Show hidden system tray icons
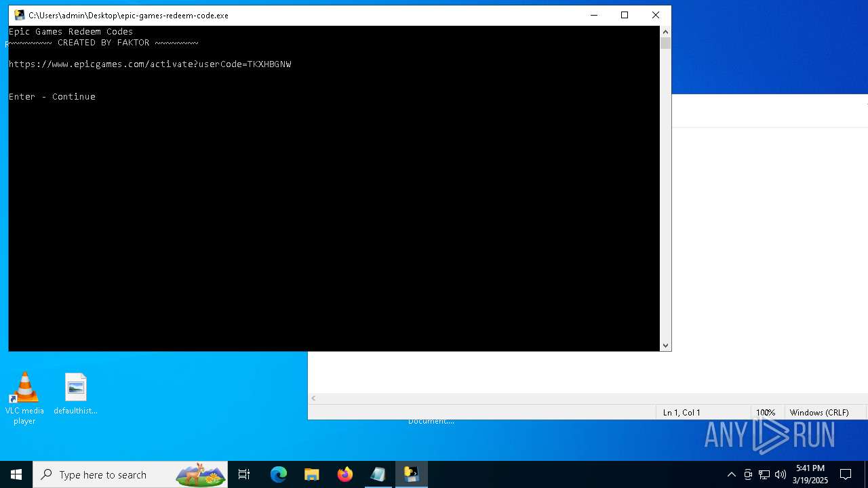The width and height of the screenshot is (868, 488). [x=731, y=474]
